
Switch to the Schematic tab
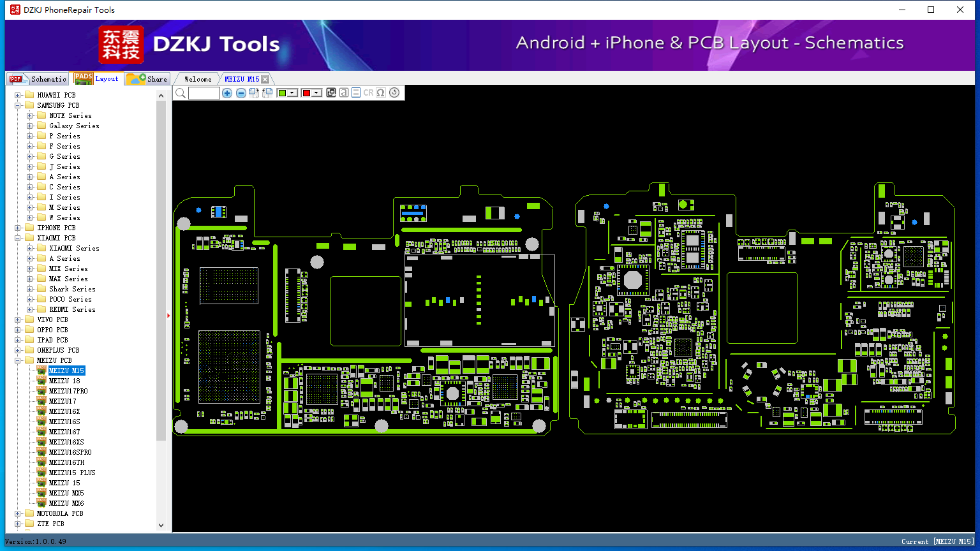(x=38, y=79)
